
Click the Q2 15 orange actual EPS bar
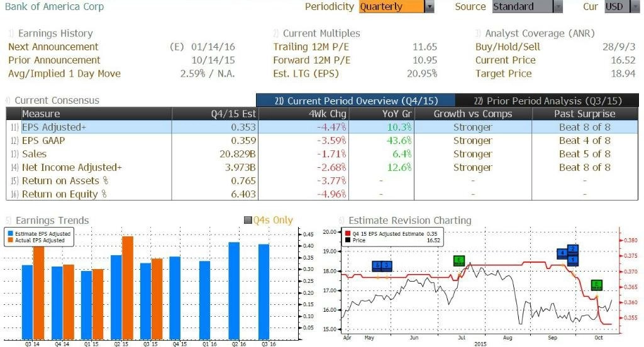[x=128, y=288]
